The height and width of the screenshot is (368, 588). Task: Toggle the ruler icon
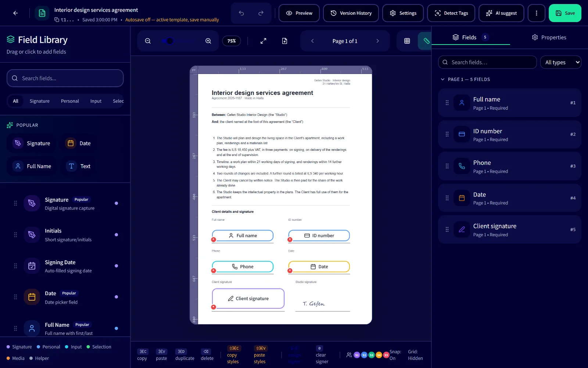point(426,41)
